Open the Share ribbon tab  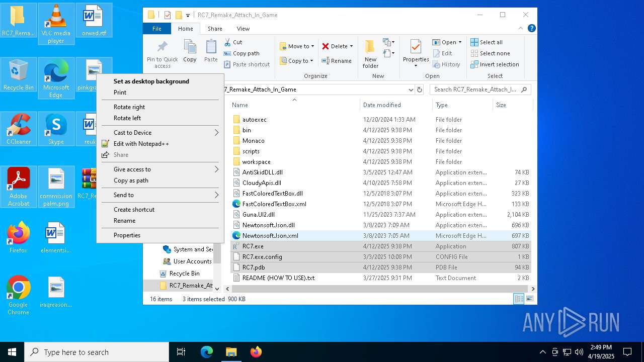(215, 29)
